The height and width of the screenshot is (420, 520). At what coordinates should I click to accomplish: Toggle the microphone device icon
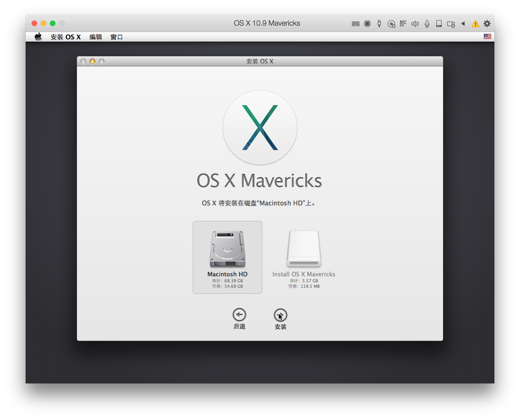(427, 24)
